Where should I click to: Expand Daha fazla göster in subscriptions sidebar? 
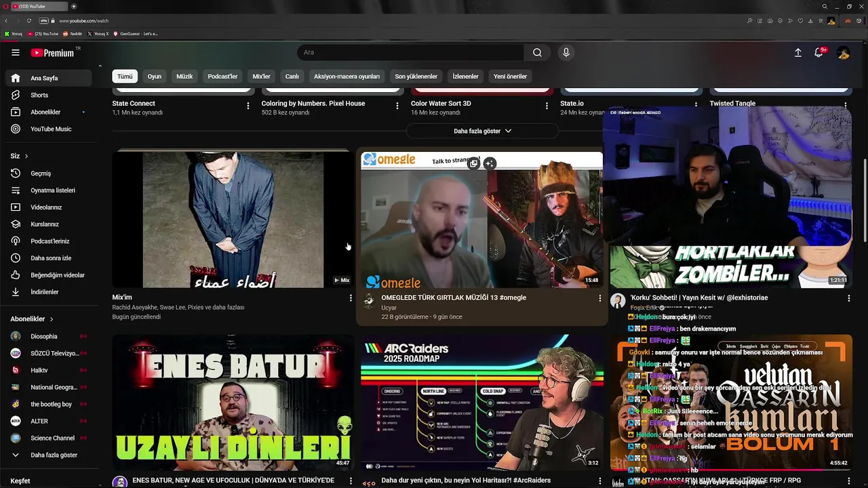[x=48, y=455]
